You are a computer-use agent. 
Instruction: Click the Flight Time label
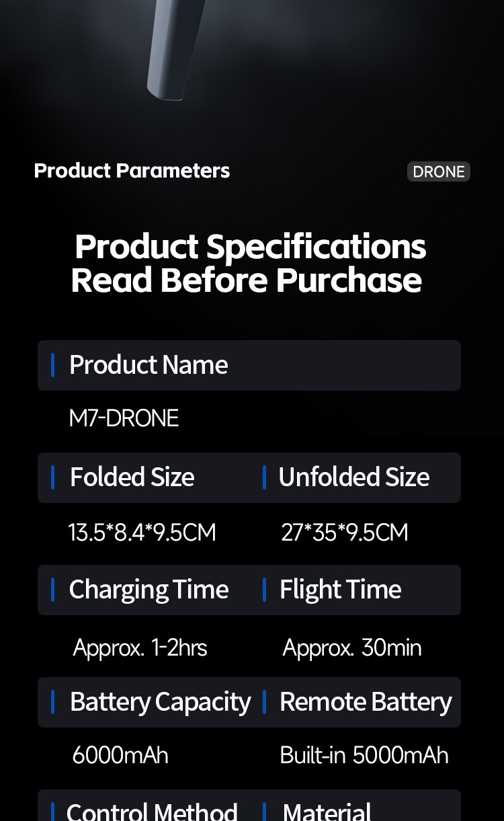click(x=340, y=590)
